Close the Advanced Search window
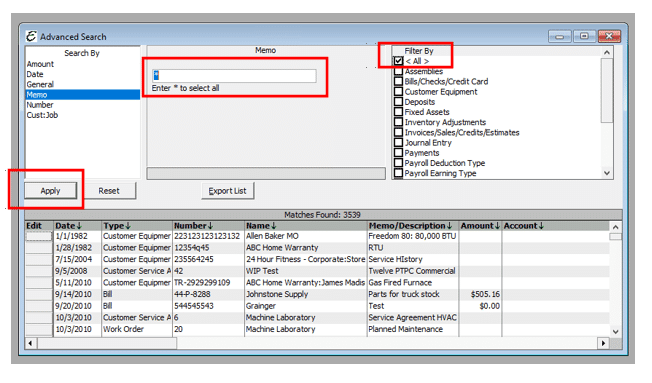 [x=609, y=37]
